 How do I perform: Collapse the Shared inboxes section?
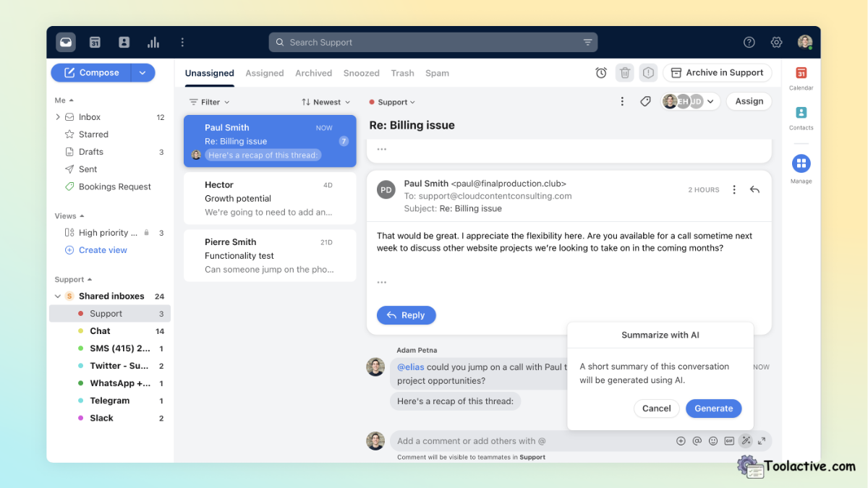point(58,296)
